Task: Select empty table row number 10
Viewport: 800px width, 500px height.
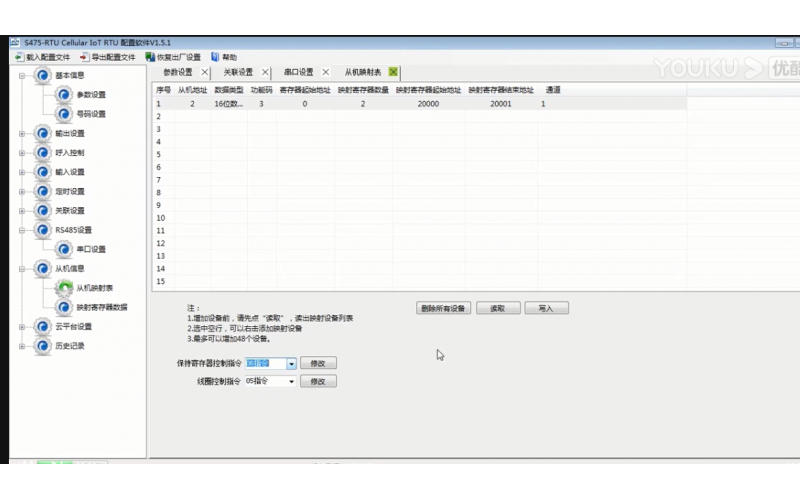Action: coord(420,218)
